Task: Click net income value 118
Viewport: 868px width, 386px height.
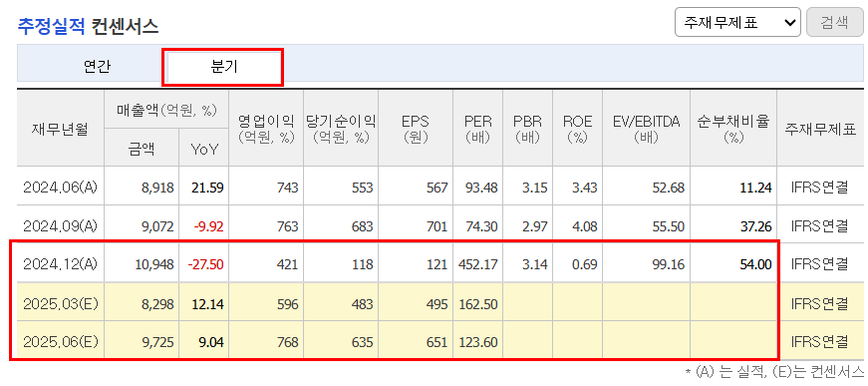Action: (x=362, y=265)
